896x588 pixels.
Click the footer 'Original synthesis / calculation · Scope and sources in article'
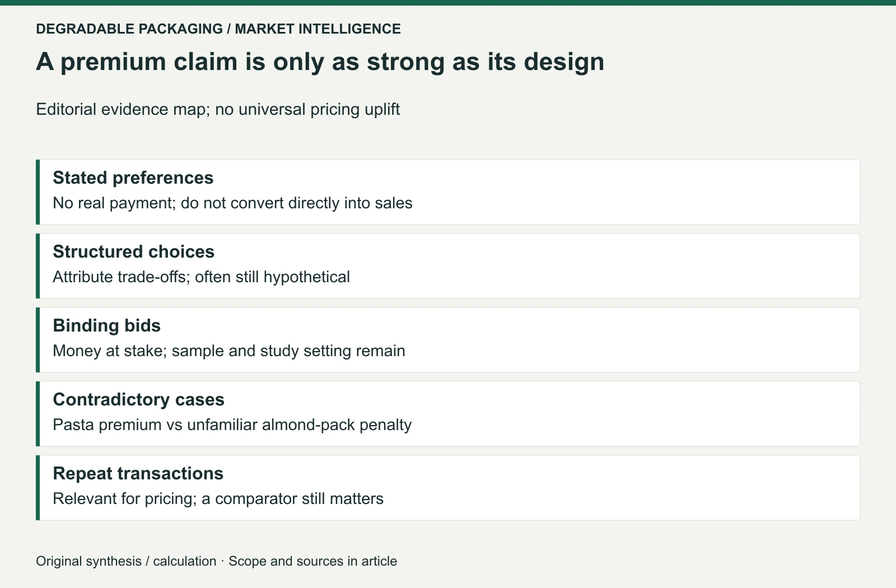216,561
